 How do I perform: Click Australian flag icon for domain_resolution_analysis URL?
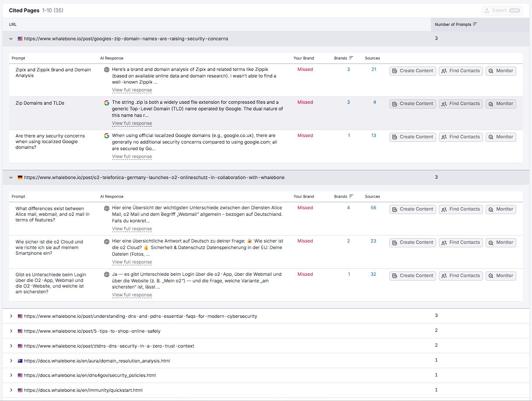20,361
